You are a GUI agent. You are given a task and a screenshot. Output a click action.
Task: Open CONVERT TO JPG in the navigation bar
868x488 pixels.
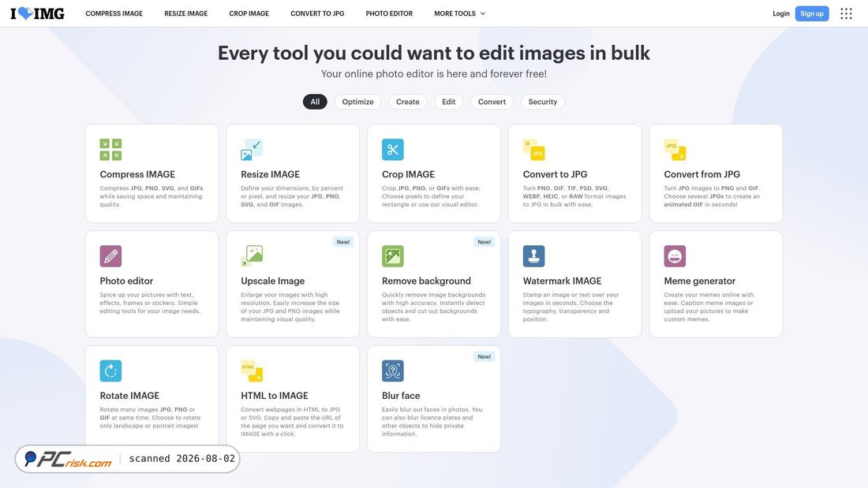point(317,13)
